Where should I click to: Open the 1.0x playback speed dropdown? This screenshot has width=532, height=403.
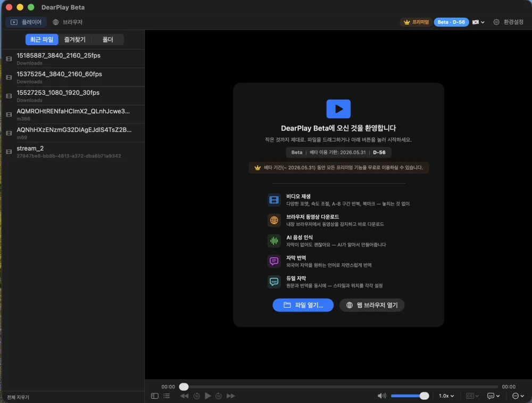(x=446, y=396)
